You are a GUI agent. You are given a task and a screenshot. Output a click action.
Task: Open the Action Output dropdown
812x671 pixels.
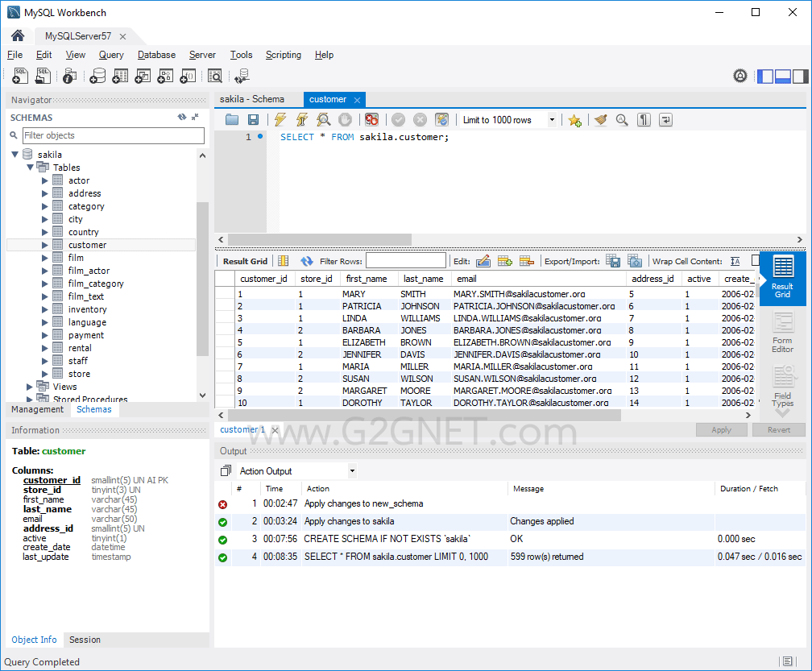352,471
